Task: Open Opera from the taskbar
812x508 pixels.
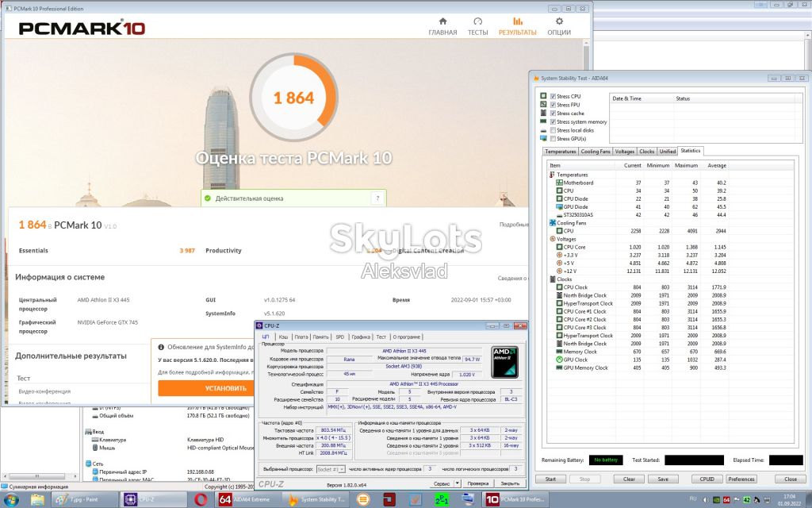Action: coord(201,500)
